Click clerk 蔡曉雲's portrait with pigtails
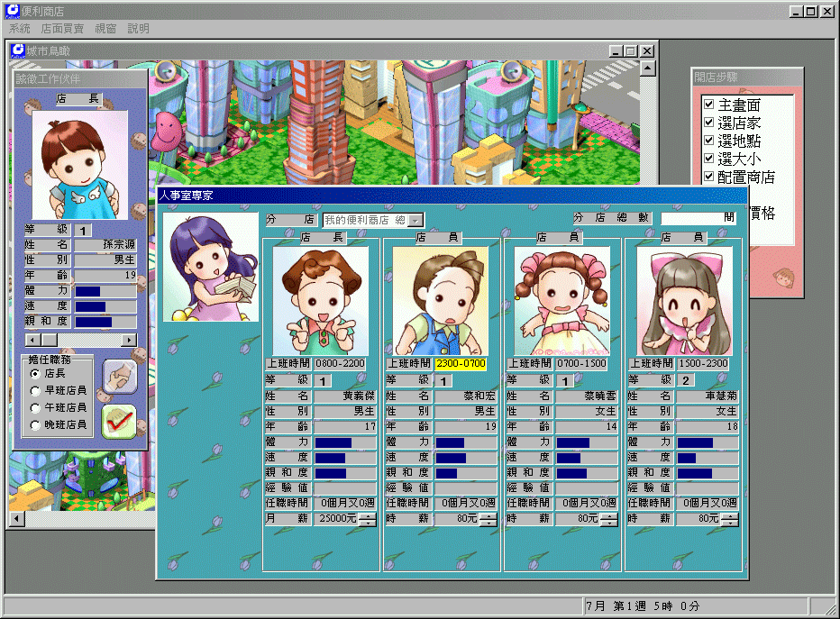Screen dimensions: 840x619 point(562,301)
